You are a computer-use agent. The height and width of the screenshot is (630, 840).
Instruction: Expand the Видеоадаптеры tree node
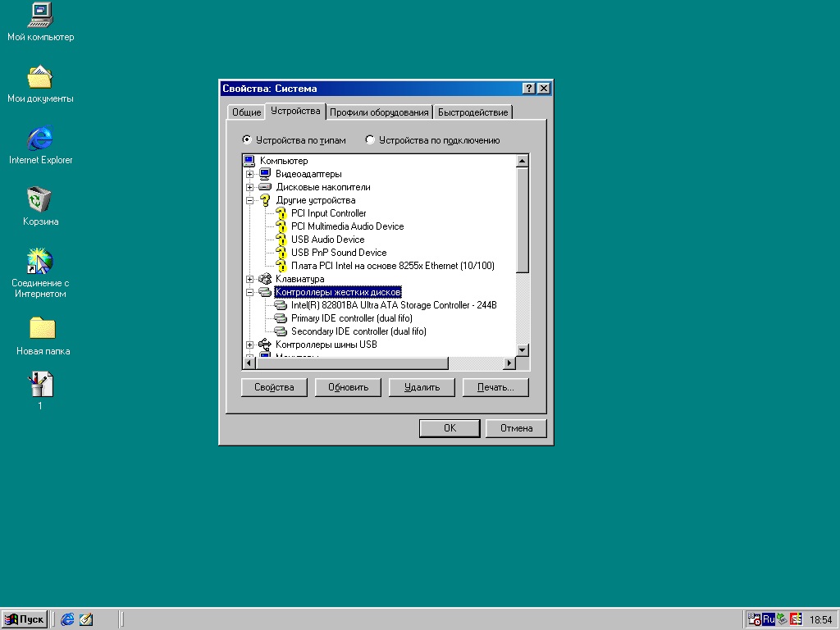point(249,174)
